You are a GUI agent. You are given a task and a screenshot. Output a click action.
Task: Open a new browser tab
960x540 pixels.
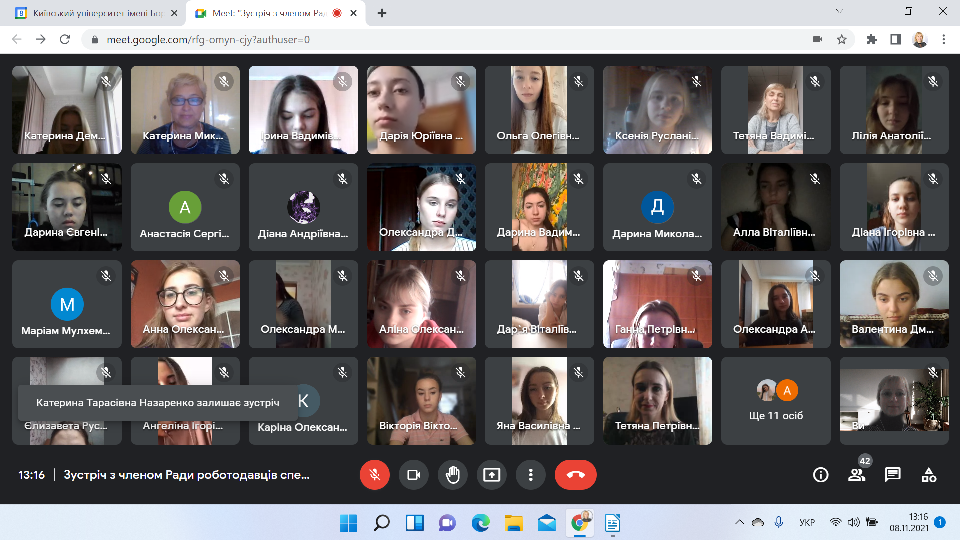pyautogui.click(x=382, y=13)
